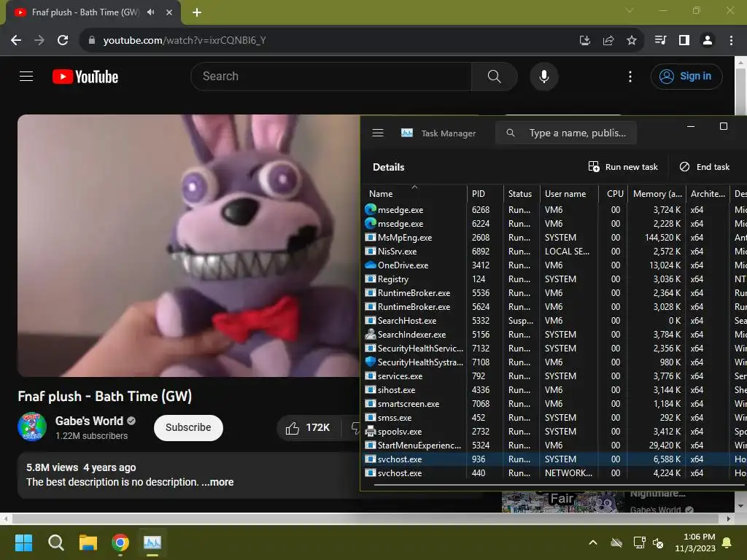Like the video with thumbs up
This screenshot has height=560, width=747.
[x=308, y=427]
